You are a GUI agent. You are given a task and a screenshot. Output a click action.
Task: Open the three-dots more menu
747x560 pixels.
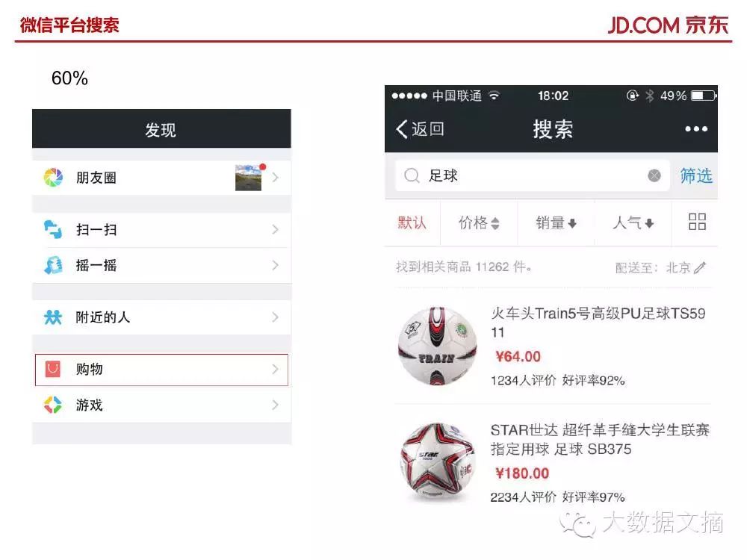[x=696, y=129]
